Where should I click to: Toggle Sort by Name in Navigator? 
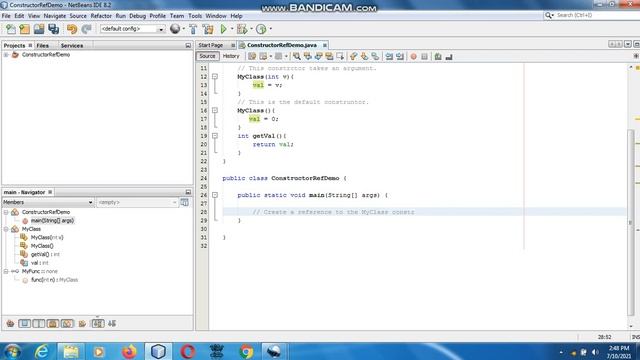click(98, 324)
